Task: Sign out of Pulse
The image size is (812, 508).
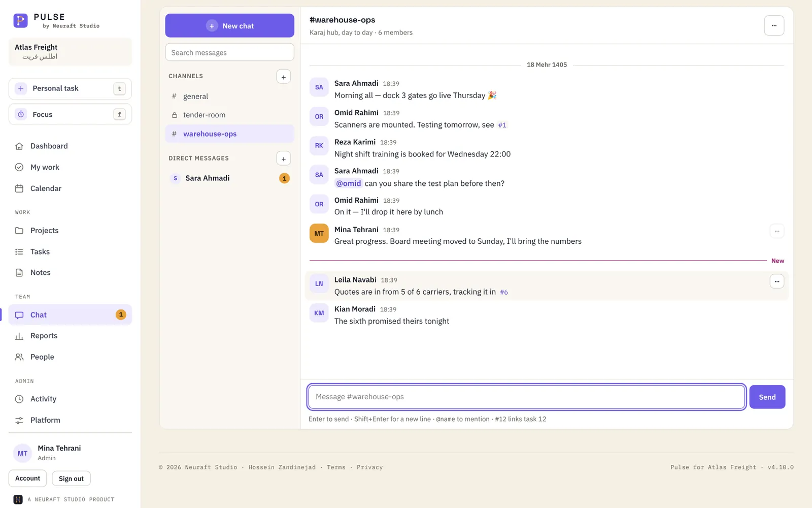Action: (x=71, y=479)
